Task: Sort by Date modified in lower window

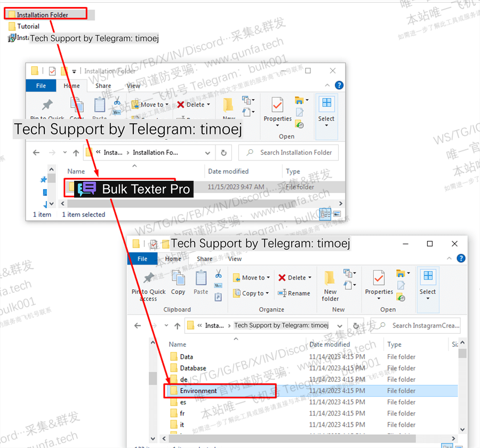Action: point(330,344)
